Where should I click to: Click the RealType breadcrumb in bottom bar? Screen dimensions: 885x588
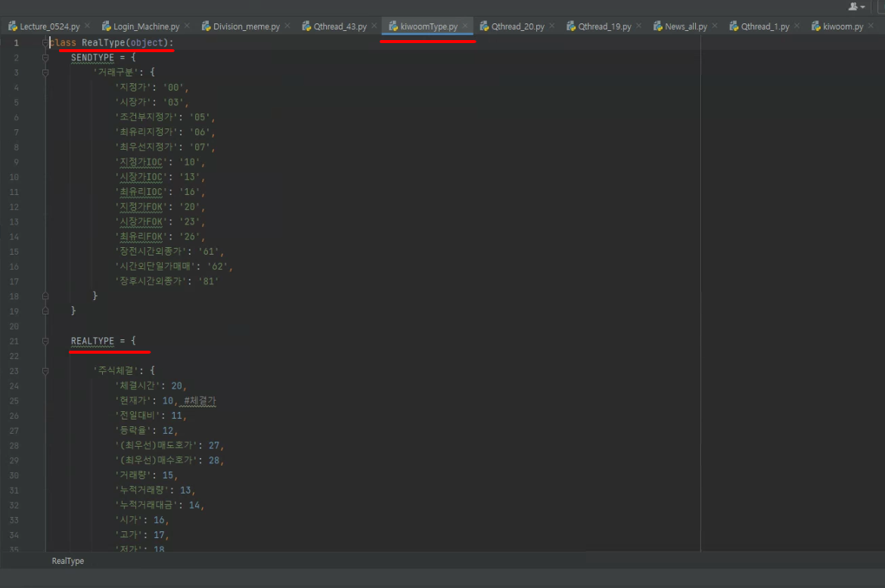click(x=68, y=561)
